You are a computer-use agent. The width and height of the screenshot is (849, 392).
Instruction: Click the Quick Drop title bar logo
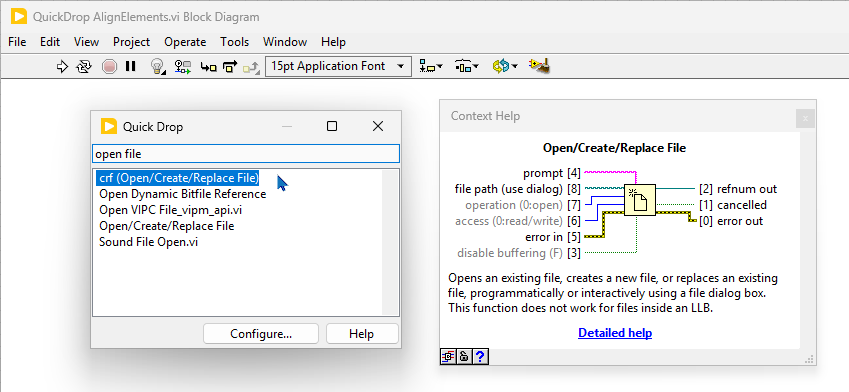(109, 127)
